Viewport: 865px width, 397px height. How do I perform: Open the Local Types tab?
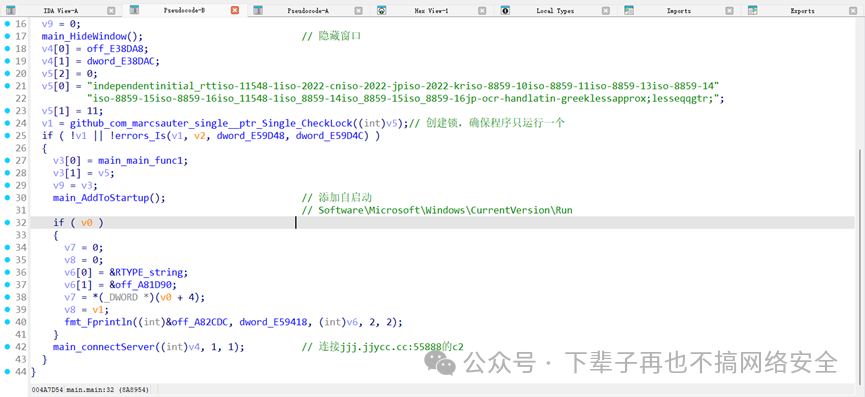tap(555, 10)
